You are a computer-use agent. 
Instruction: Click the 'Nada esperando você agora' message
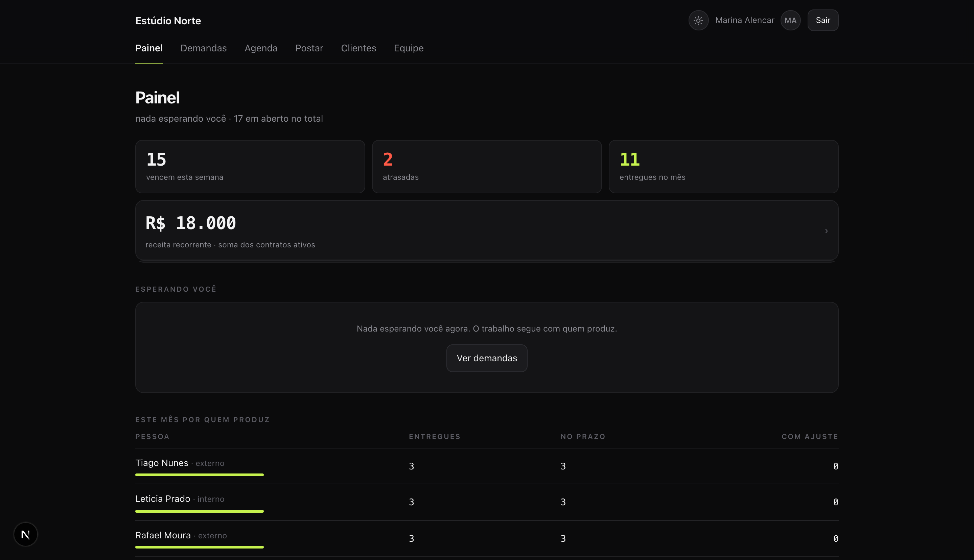tap(486, 328)
